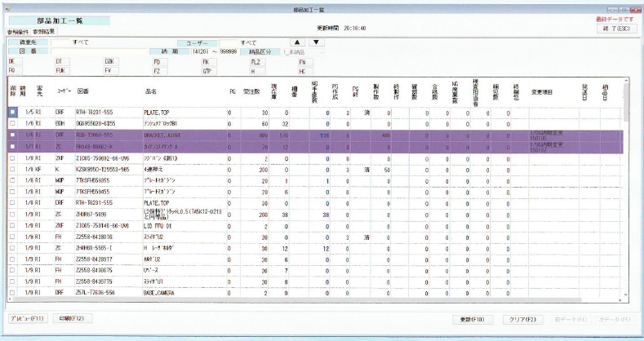Tick the checkbox for Z2558-84280T6 row
644x341 pixels.
[12, 237]
